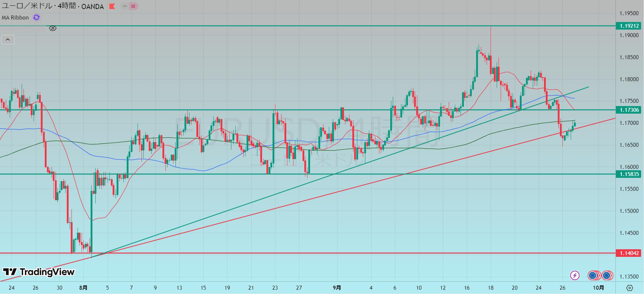Click the TradingView logo
This screenshot has width=644, height=294.
[39, 272]
